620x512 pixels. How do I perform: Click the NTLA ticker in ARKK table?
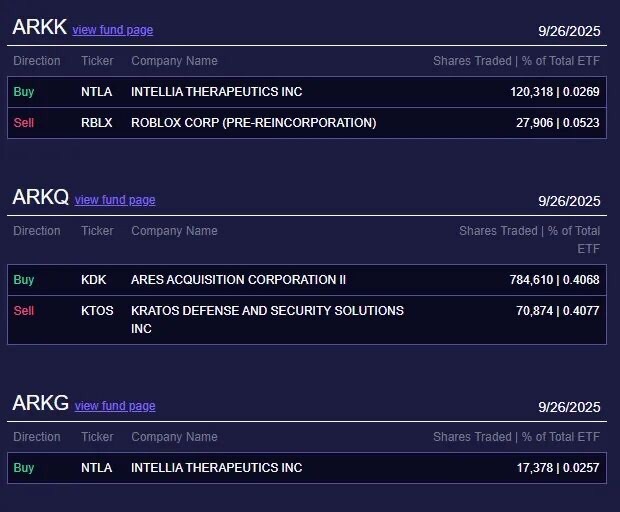[x=97, y=92]
